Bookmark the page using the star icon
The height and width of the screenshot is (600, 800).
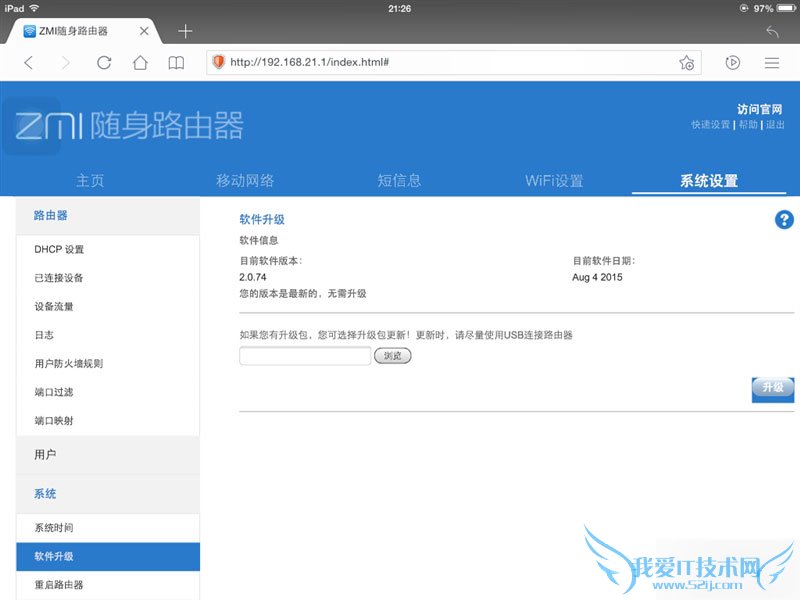click(686, 63)
